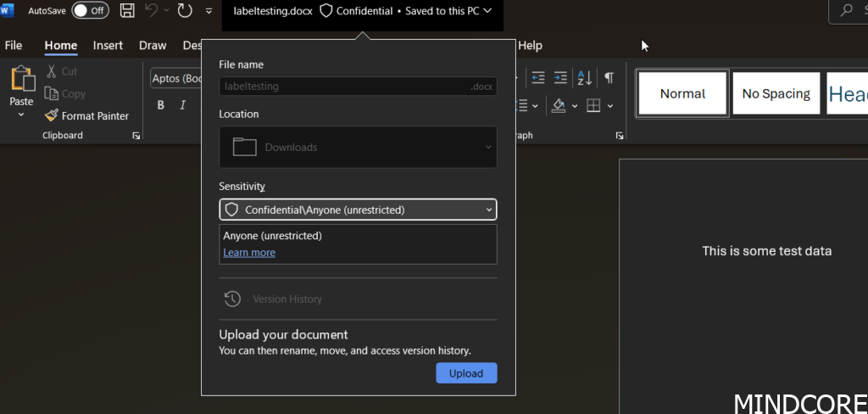The image size is (868, 414).
Task: Click the Upload button
Action: (466, 373)
